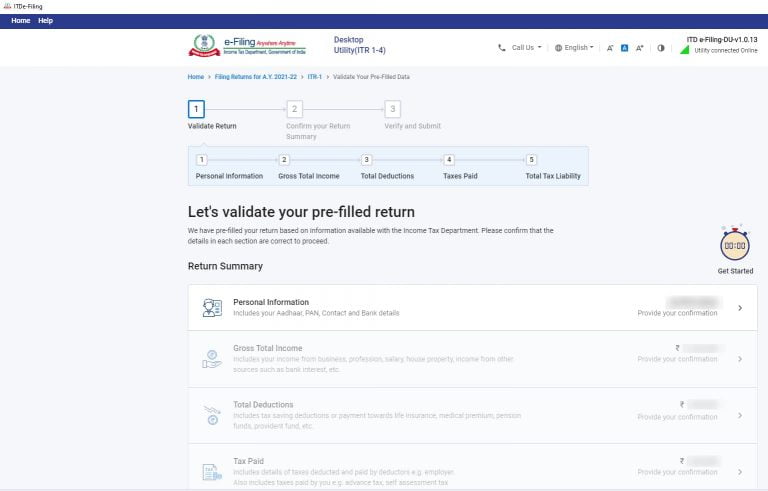Click the ITR-1 breadcrumb link
768x491 pixels.
point(315,77)
